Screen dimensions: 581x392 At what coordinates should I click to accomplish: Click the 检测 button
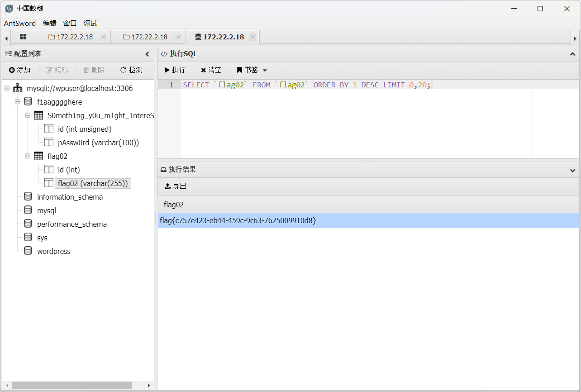[x=131, y=70]
